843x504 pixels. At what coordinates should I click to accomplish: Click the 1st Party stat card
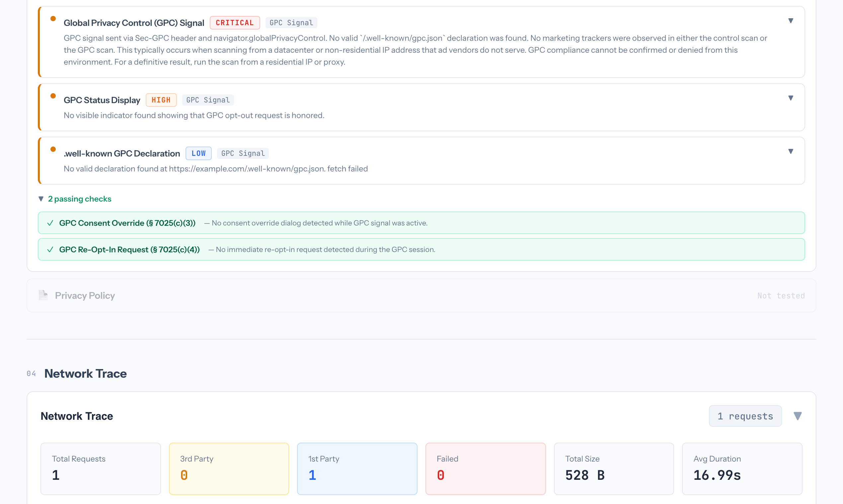[x=357, y=469]
